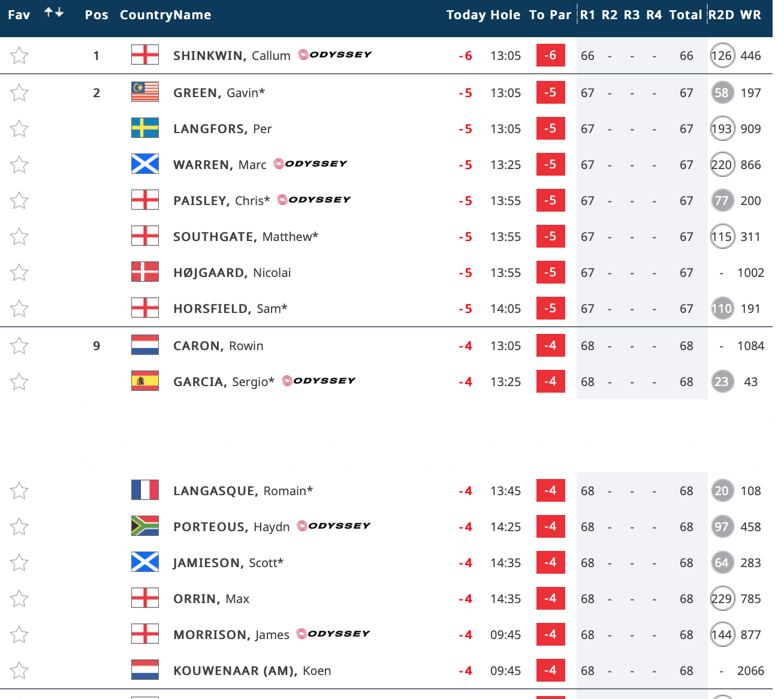Click the R2D rank badge 126 for Shinkwin
The image size is (784, 699).
722,56
